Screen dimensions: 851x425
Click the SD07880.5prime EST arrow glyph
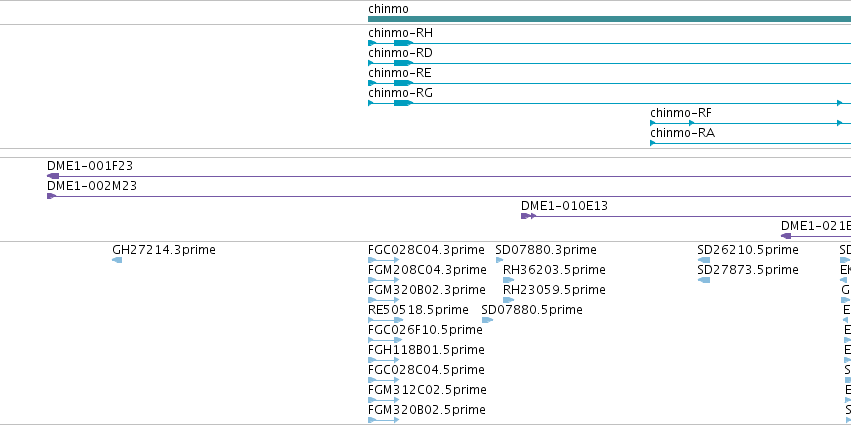[x=487, y=320]
